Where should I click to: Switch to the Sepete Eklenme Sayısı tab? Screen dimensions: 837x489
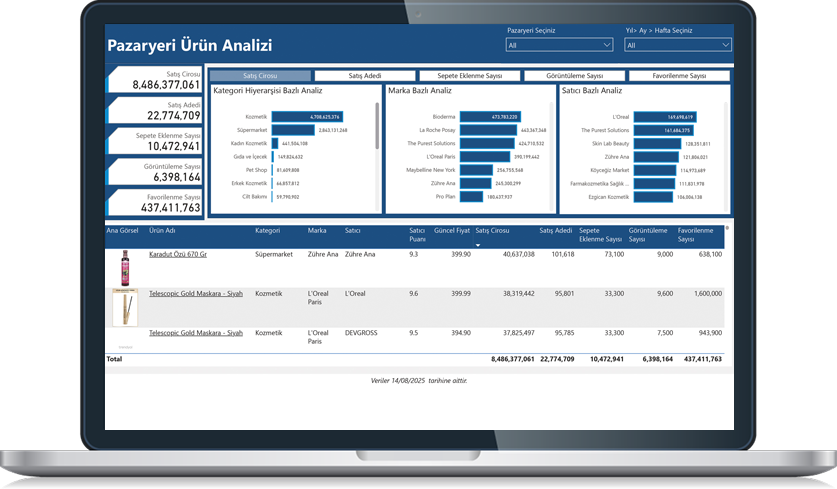pyautogui.click(x=469, y=76)
